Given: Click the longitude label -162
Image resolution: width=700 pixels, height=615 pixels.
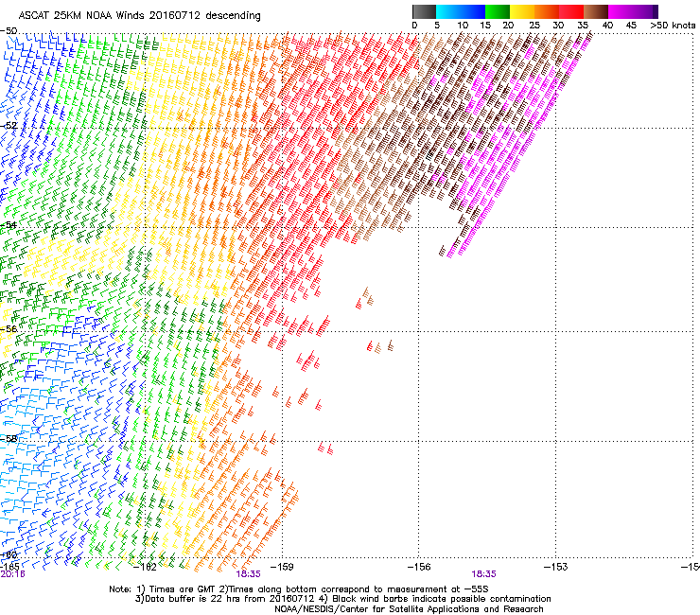Looking at the screenshot, I should pyautogui.click(x=145, y=567).
